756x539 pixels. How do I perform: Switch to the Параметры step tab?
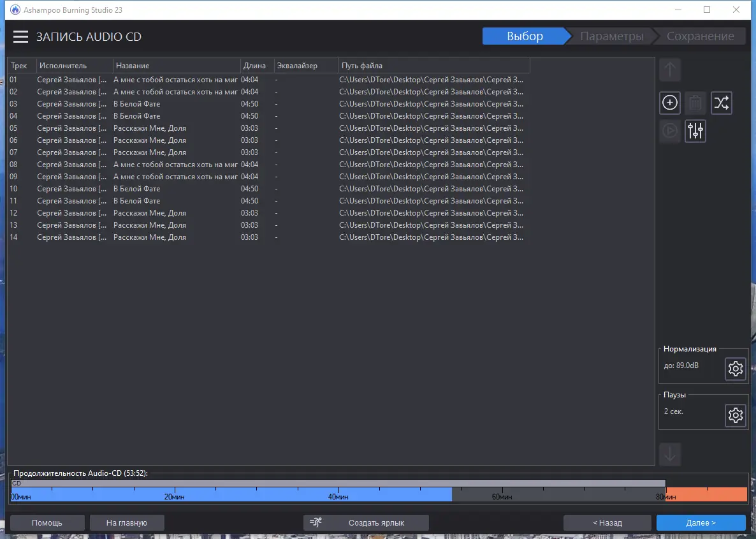(611, 36)
